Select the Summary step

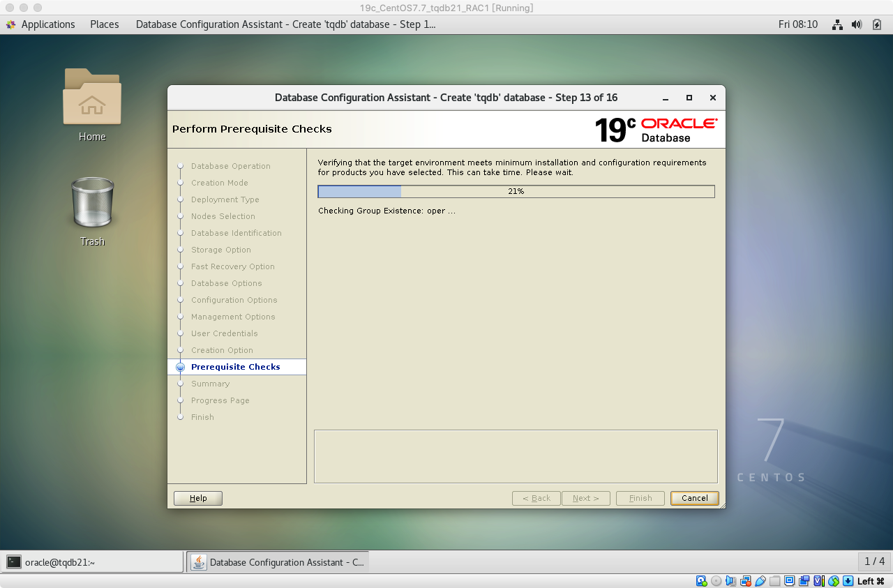click(x=211, y=384)
